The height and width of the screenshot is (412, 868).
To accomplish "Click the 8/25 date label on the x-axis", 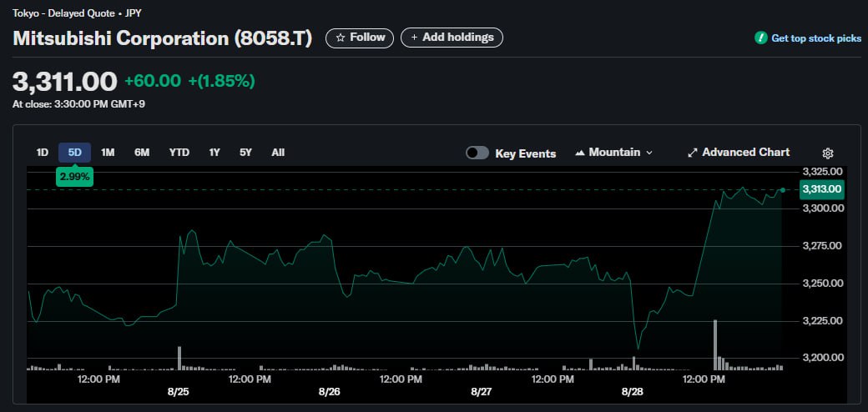I will point(178,392).
